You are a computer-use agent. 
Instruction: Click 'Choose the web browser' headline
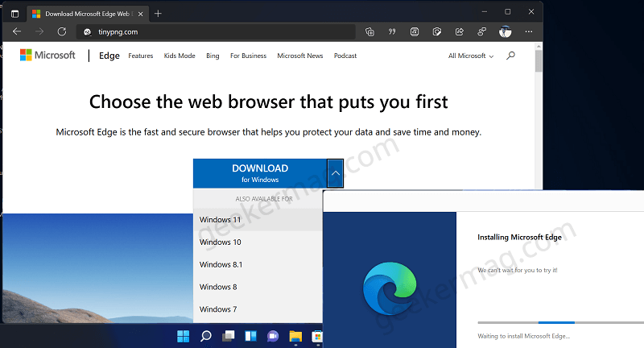(268, 101)
